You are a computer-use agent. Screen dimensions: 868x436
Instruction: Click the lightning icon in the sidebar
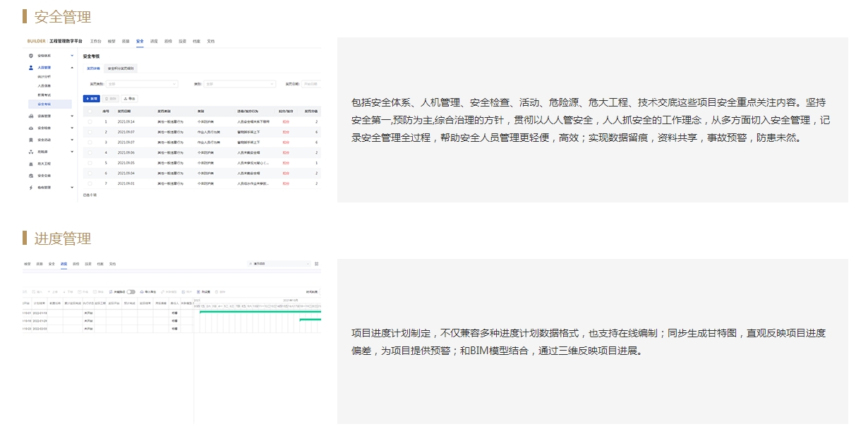(30, 188)
